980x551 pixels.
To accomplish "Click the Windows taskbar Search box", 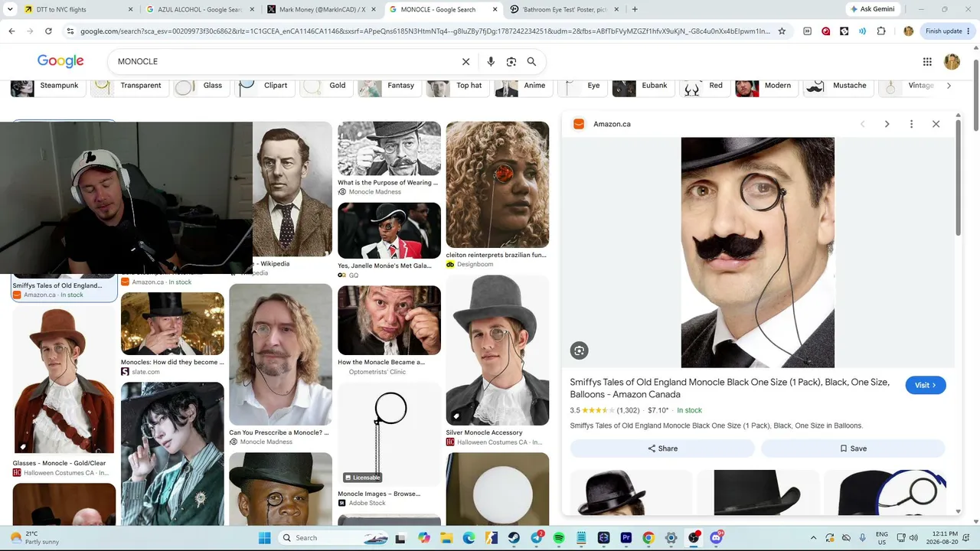I will [332, 538].
